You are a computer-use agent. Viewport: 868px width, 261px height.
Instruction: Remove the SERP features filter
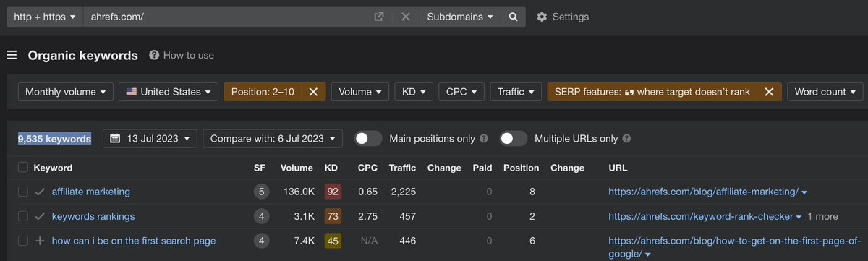pyautogui.click(x=769, y=92)
